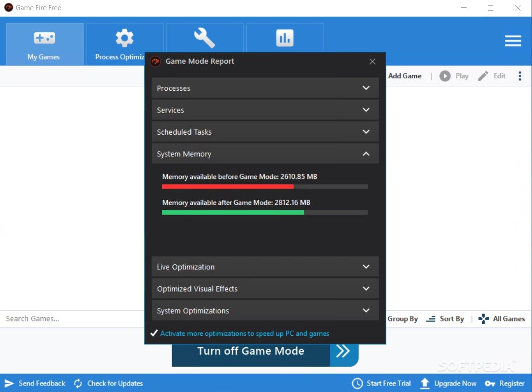Open the three-dot more options menu
532x392 pixels.
click(520, 76)
